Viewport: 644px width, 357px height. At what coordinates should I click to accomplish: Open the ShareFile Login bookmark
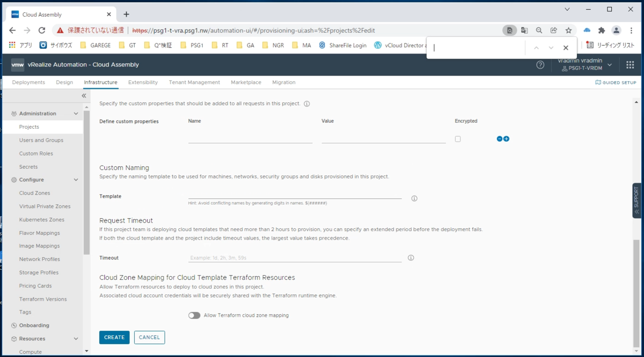[343, 46]
